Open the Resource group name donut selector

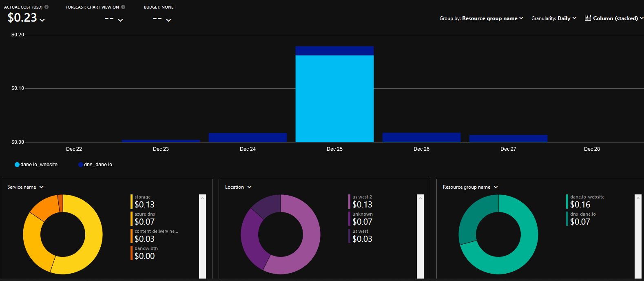coord(470,187)
